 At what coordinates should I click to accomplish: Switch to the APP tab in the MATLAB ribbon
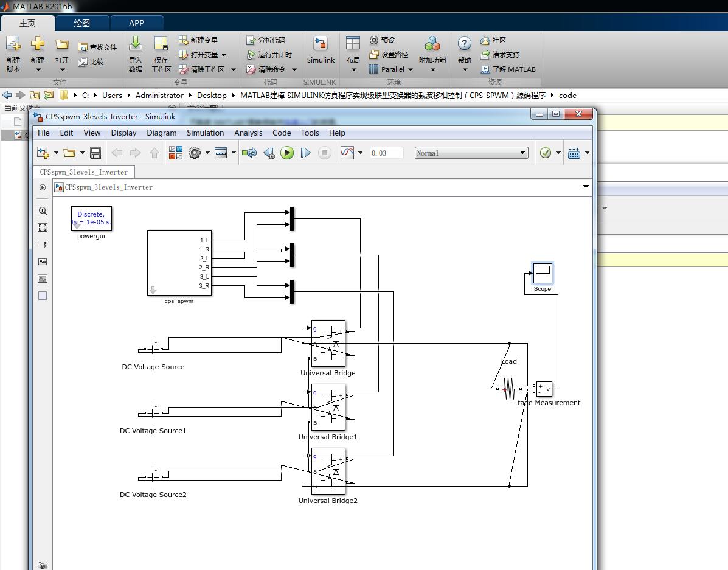[136, 23]
